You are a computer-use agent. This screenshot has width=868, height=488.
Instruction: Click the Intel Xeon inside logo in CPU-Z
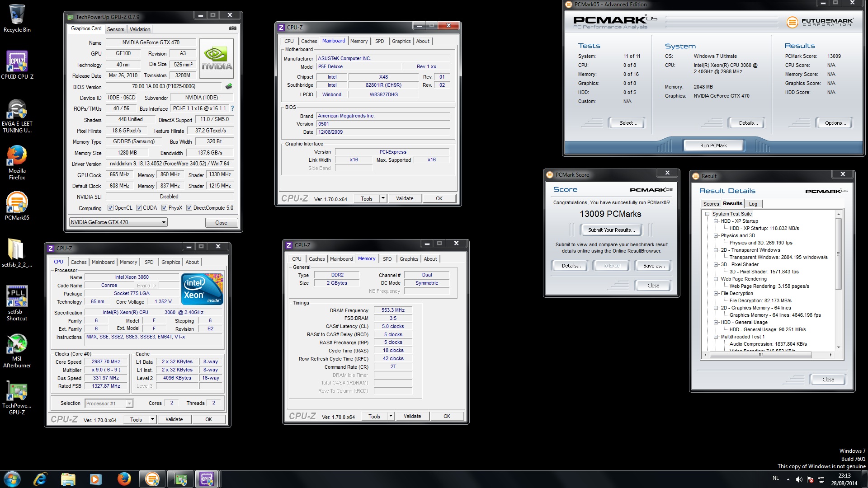click(x=202, y=289)
